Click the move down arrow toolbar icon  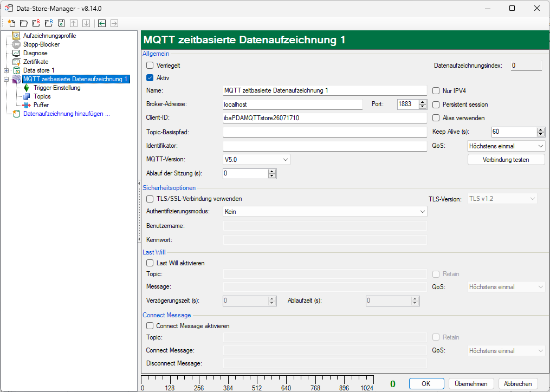[x=86, y=23]
